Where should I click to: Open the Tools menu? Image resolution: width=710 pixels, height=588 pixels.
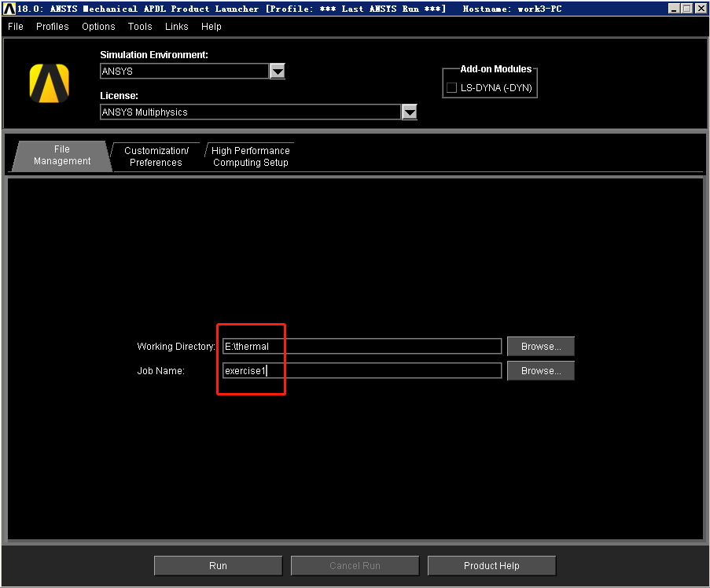pyautogui.click(x=140, y=27)
